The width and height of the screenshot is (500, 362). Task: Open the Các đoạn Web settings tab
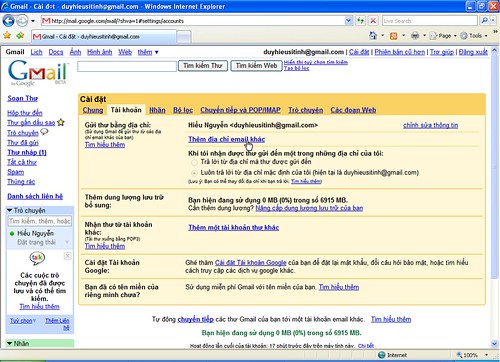pyautogui.click(x=353, y=110)
